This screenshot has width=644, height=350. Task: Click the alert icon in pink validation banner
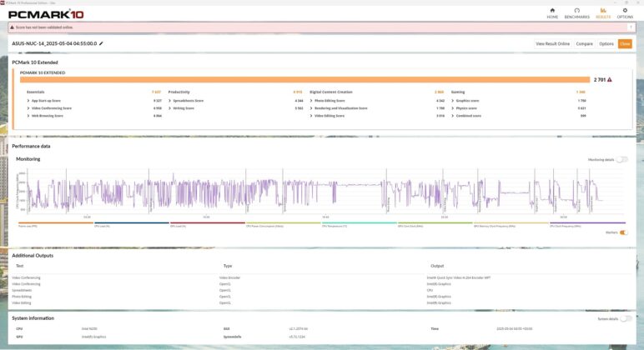coord(12,27)
